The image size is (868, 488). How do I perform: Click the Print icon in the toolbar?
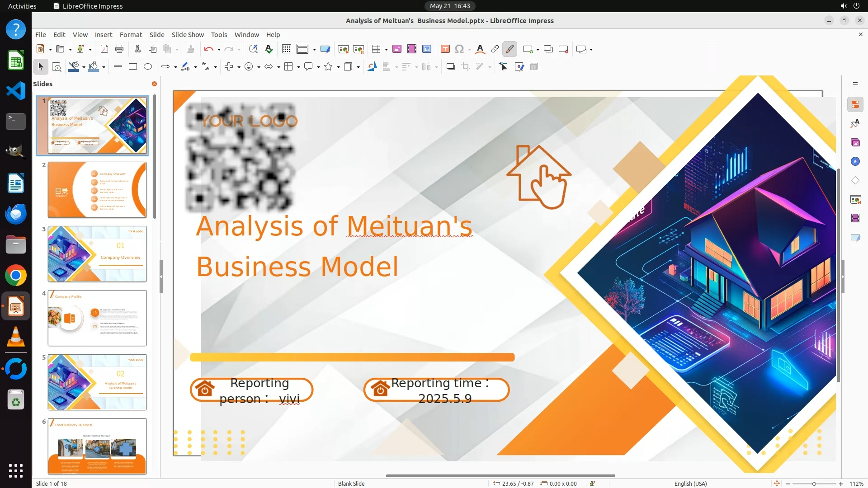click(x=119, y=49)
